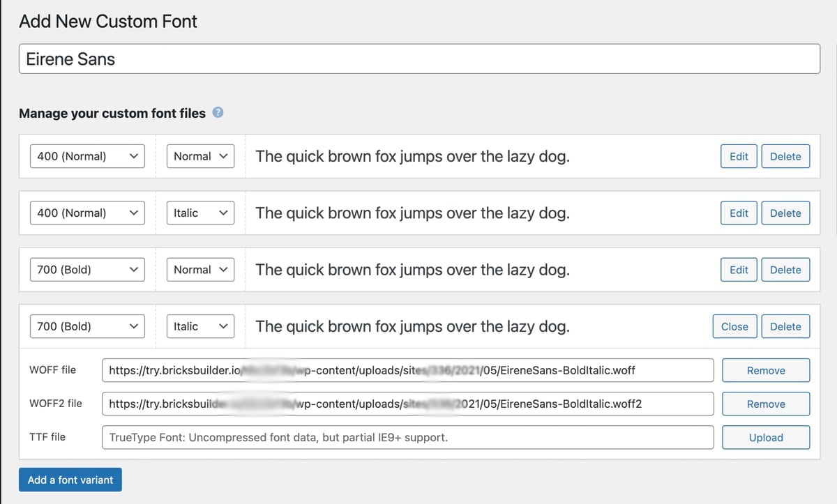The image size is (837, 504).
Task: Click the WOFF file URL field
Action: pyautogui.click(x=408, y=370)
